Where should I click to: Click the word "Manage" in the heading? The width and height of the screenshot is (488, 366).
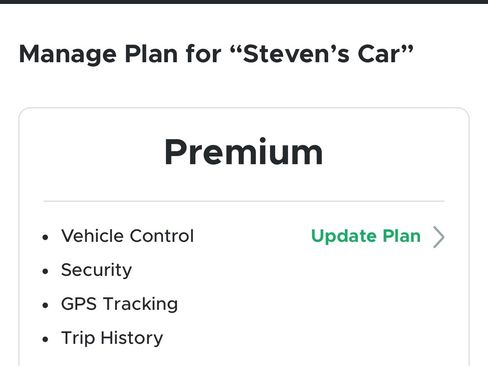(x=68, y=55)
